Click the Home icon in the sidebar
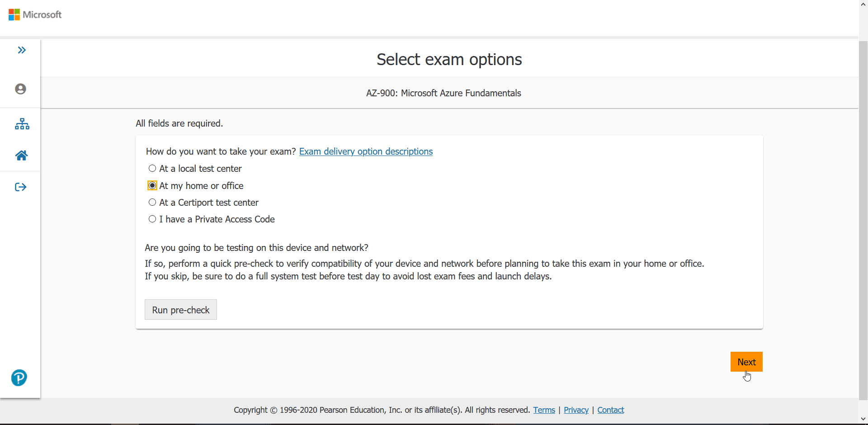Image resolution: width=868 pixels, height=425 pixels. pyautogui.click(x=21, y=155)
